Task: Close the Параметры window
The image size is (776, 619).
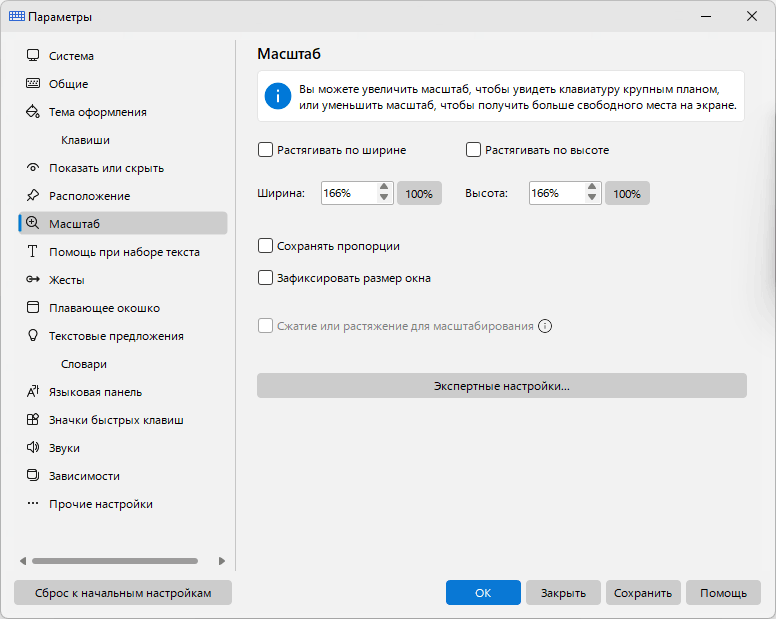Action: coord(752,16)
